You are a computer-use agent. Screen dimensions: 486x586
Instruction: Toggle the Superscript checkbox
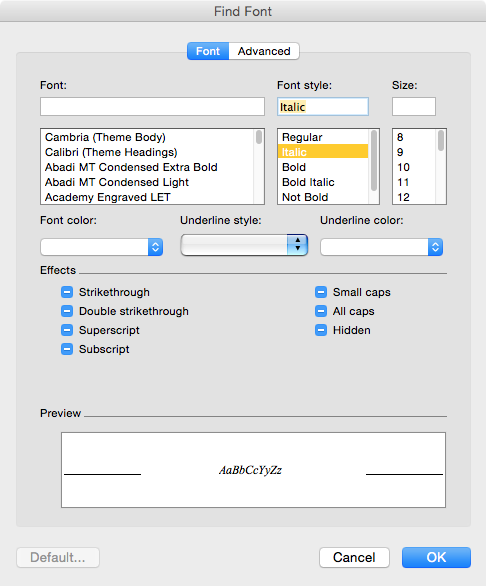[67, 330]
